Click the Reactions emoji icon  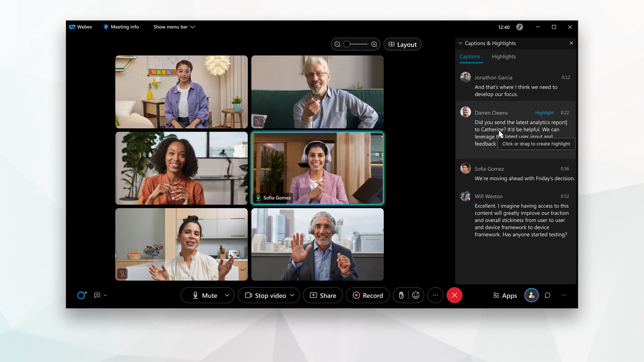[416, 295]
